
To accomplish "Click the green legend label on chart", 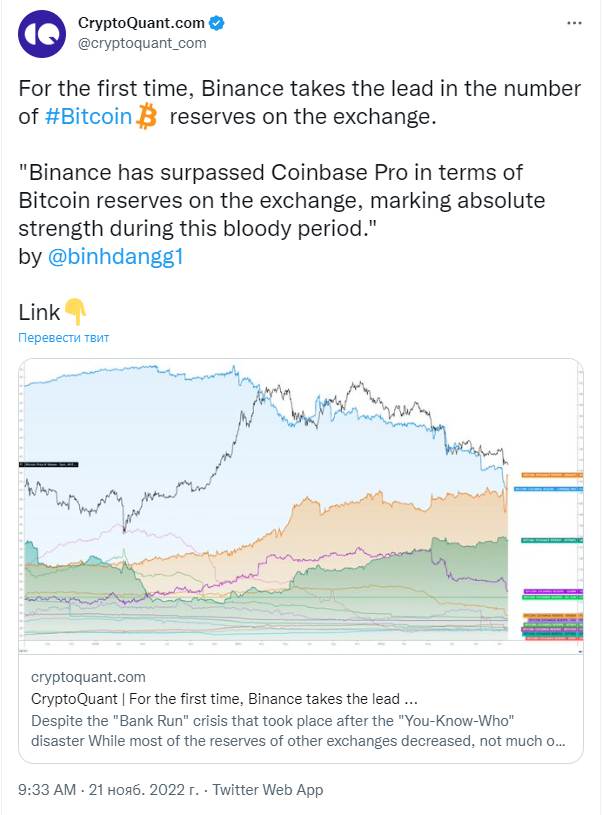I will (x=551, y=539).
